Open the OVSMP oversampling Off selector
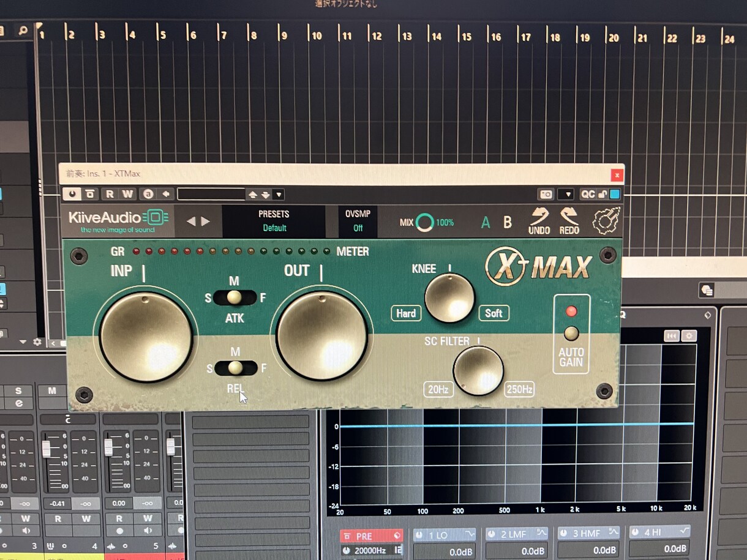Image resolution: width=747 pixels, height=560 pixels. [x=358, y=221]
